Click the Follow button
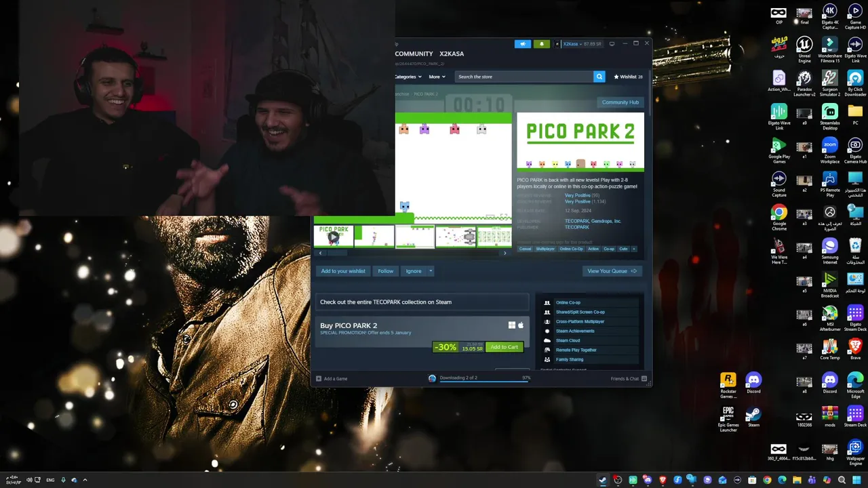Screen dimensions: 868x488 tap(386, 271)
